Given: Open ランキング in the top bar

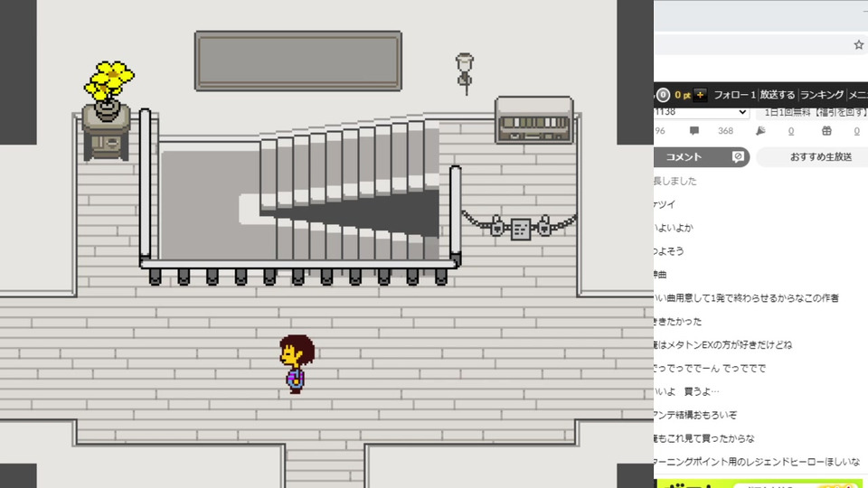Looking at the screenshot, I should click(822, 95).
